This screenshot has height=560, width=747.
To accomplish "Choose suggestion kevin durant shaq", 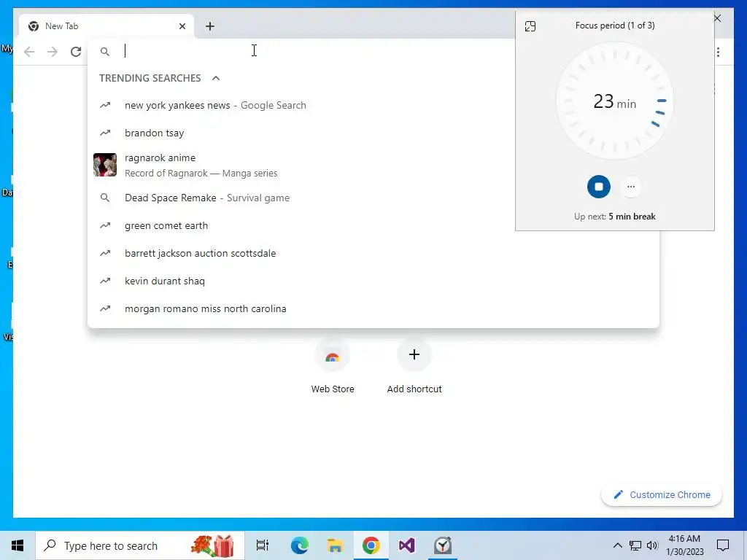I will [x=373, y=281].
